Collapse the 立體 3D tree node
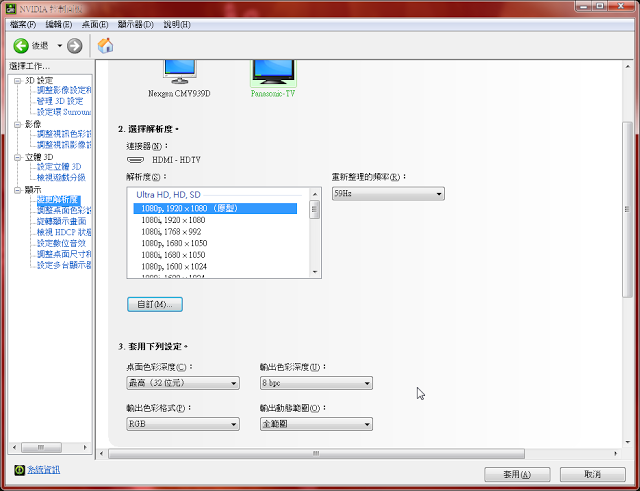640x491 pixels. point(18,157)
